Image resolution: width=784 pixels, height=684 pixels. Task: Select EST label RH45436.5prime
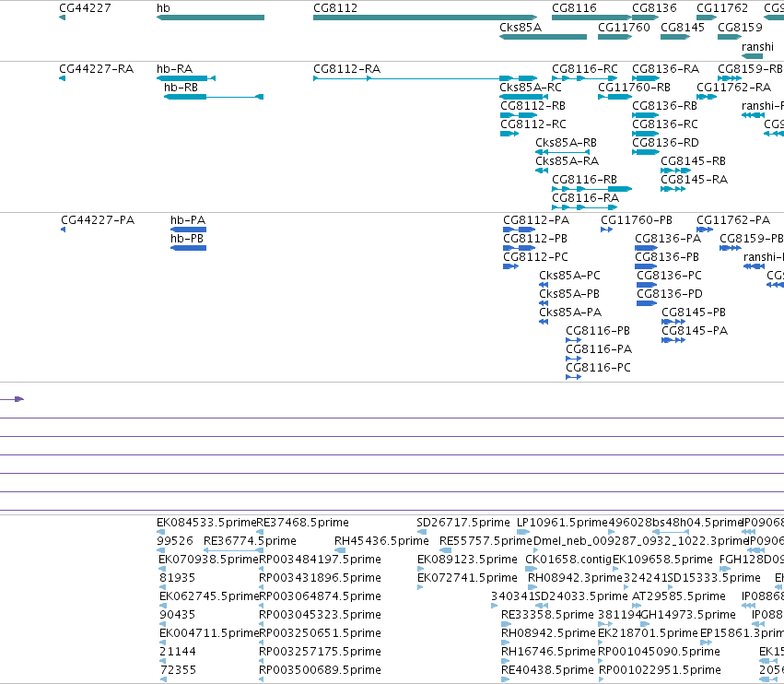coord(381,541)
